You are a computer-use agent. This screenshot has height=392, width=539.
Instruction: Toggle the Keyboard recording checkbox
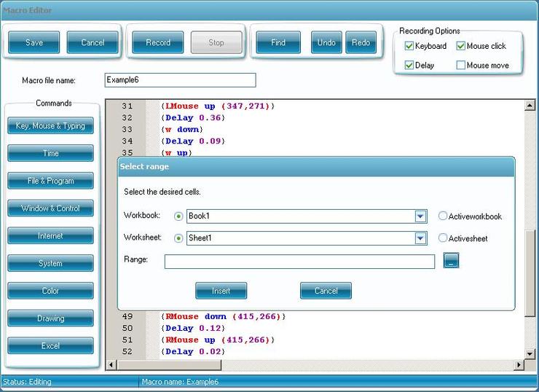409,46
